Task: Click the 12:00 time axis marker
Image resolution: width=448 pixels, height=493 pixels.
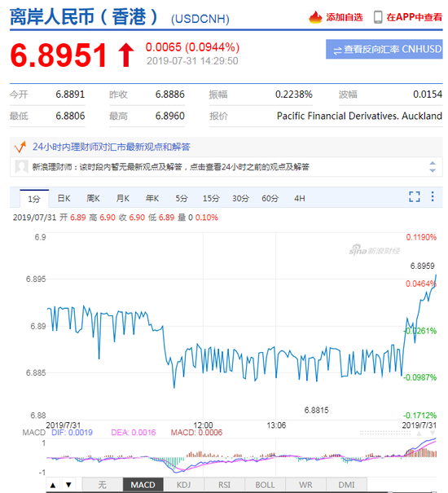Action: pyautogui.click(x=203, y=425)
